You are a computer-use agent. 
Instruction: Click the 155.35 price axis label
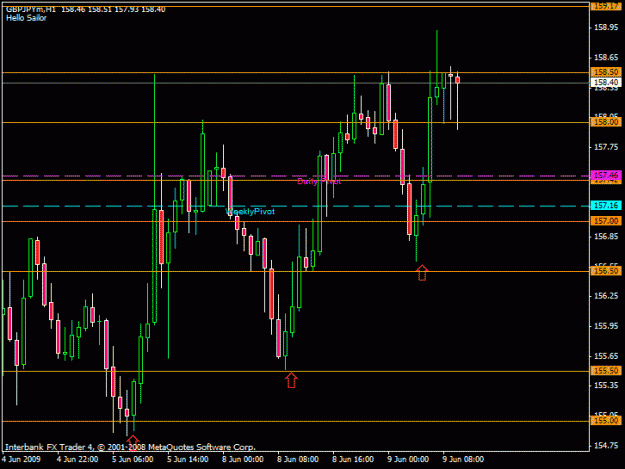click(x=606, y=385)
